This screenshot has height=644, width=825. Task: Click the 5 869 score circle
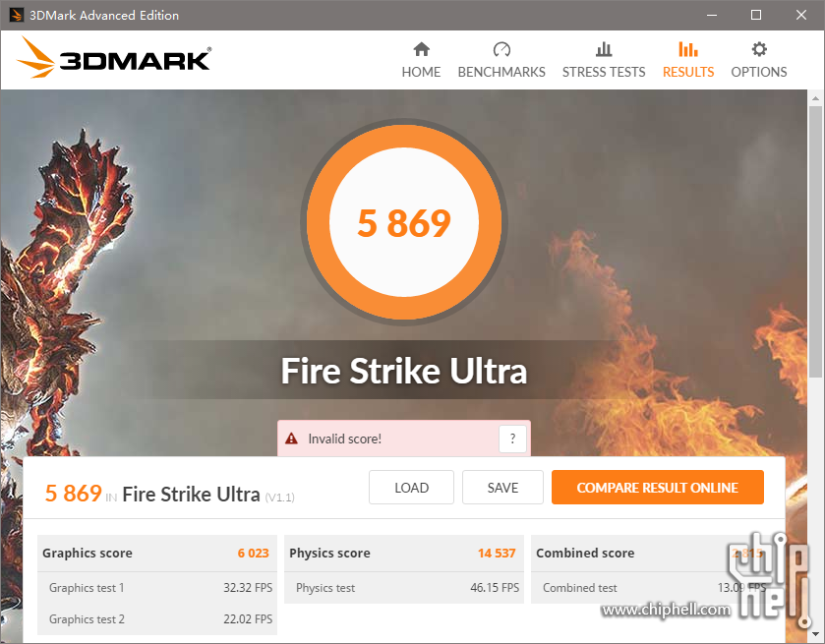point(404,222)
